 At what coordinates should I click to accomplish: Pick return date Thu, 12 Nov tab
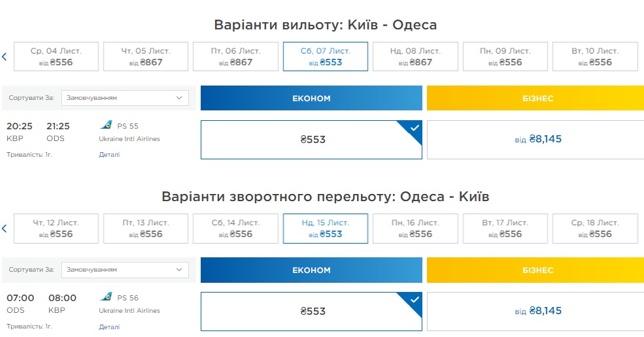56,228
